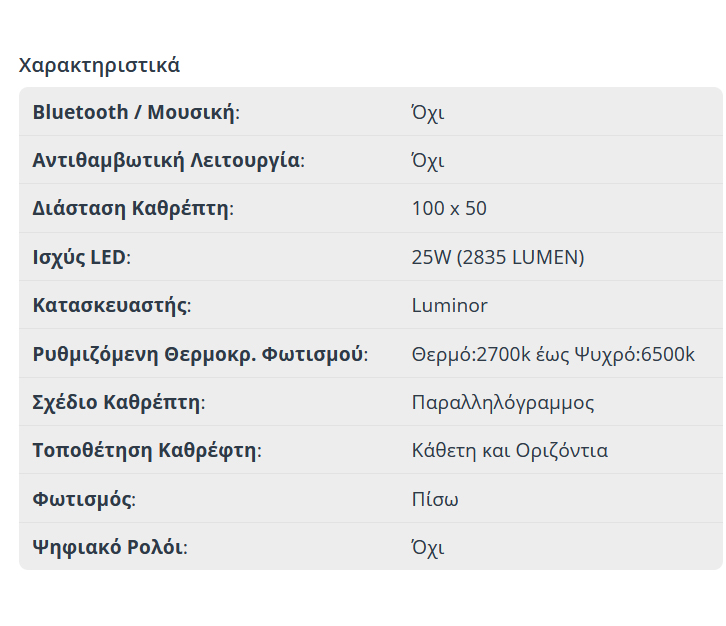Click the Πίσω lighting value
Image resolution: width=726 pixels, height=626 pixels.
tap(435, 499)
